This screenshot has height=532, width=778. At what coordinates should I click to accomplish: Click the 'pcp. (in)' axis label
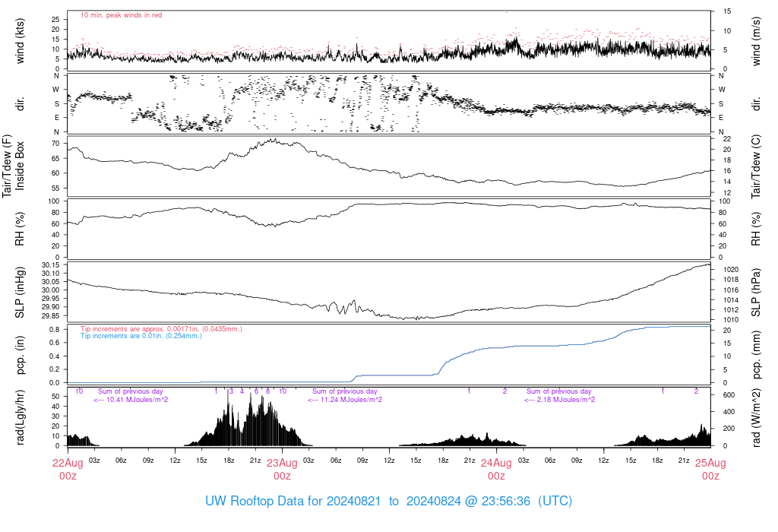[x=20, y=355]
